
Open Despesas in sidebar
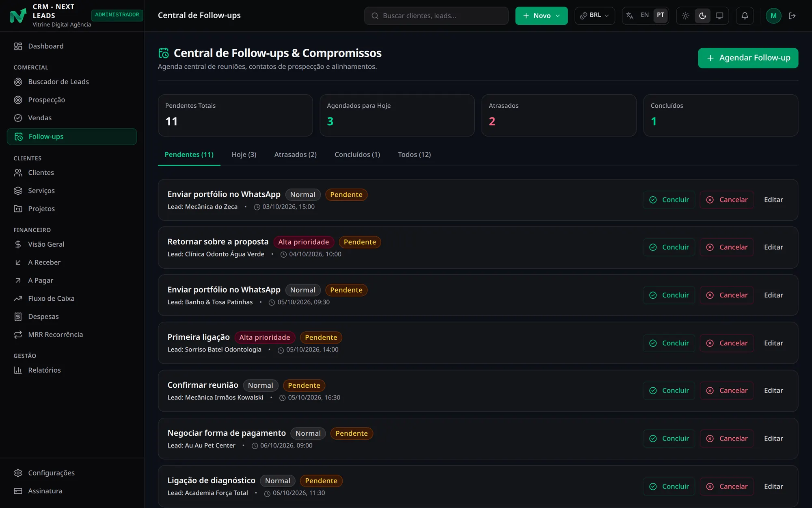pos(72,317)
